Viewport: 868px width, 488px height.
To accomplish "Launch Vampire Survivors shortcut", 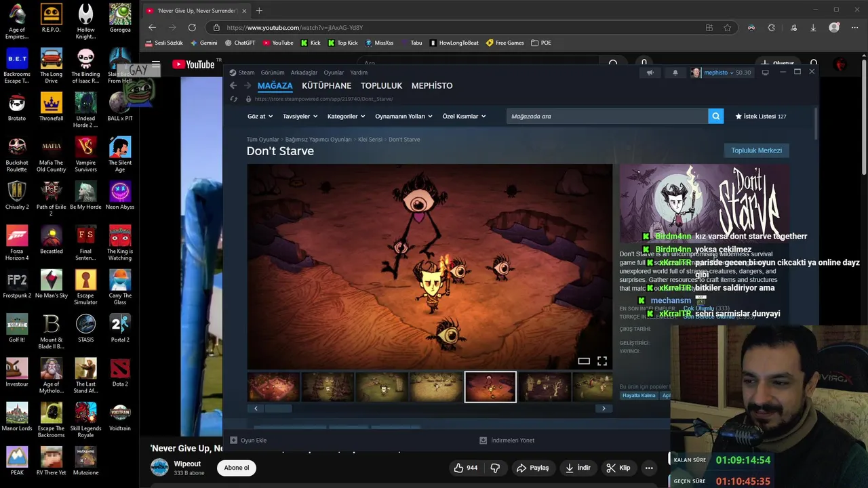I will pyautogui.click(x=85, y=155).
